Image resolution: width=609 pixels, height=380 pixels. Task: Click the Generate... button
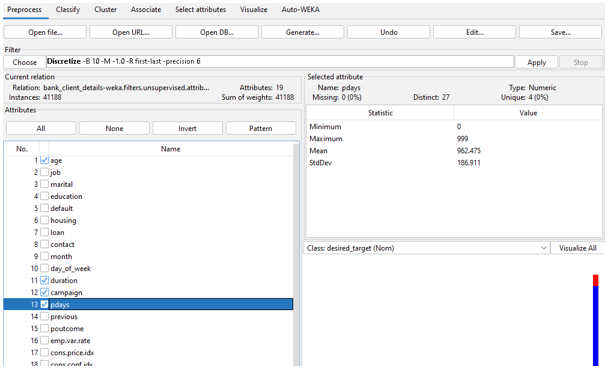pyautogui.click(x=303, y=32)
